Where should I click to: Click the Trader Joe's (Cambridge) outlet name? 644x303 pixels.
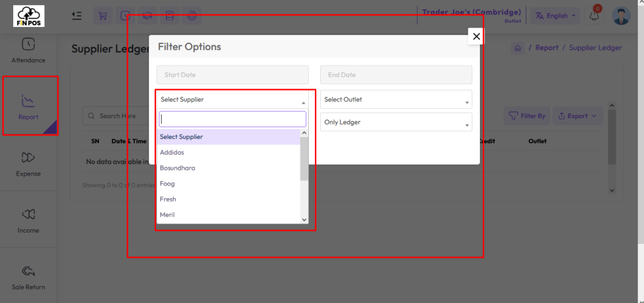tap(472, 11)
